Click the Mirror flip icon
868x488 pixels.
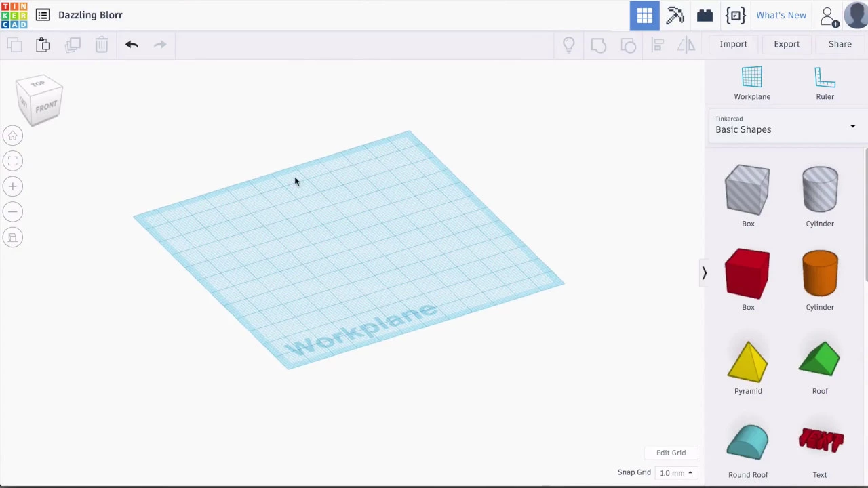pyautogui.click(x=686, y=45)
